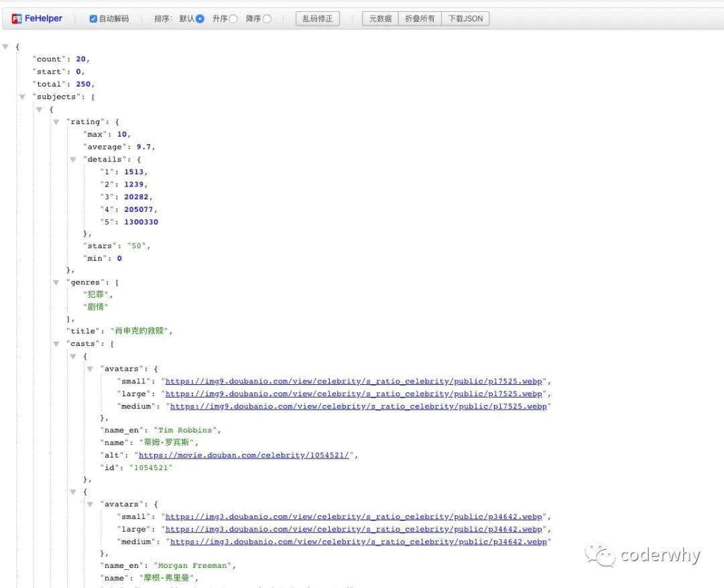Open the medium p34642.webp avatar link
The image size is (724, 588).
coord(359,542)
